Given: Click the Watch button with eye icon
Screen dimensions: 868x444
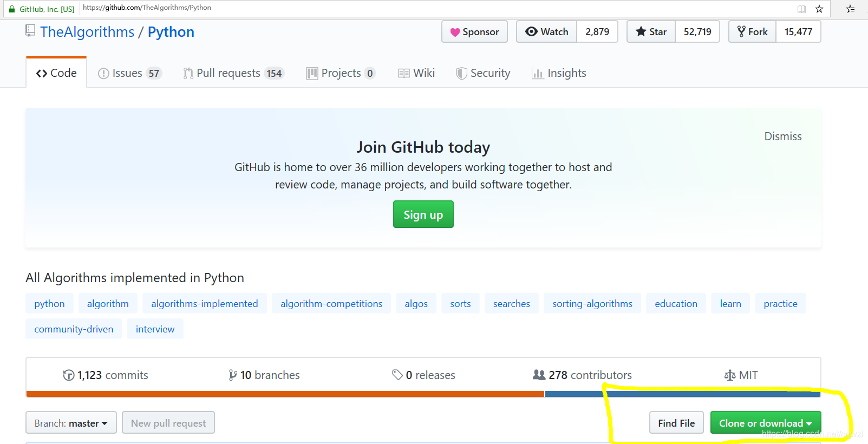Looking at the screenshot, I should [547, 32].
